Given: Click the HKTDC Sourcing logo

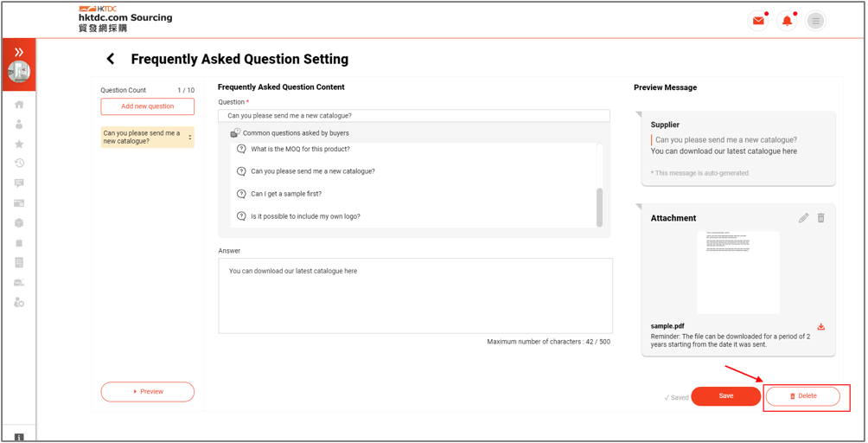Looking at the screenshot, I should (x=125, y=19).
